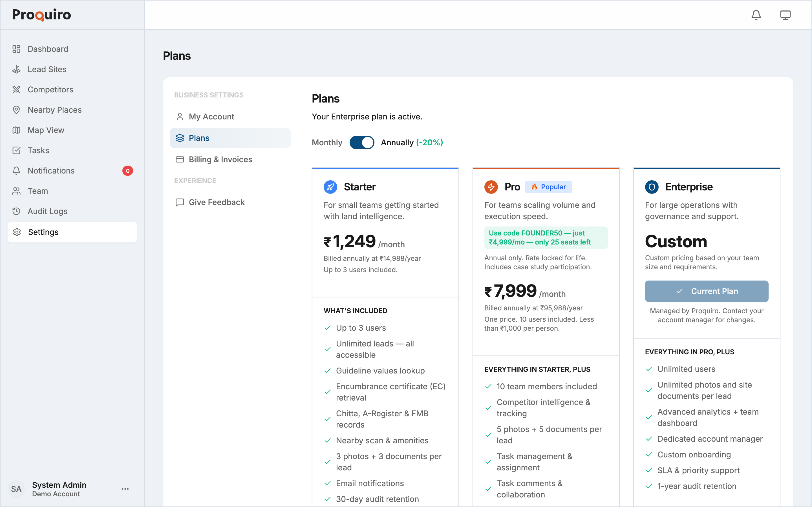Screen dimensions: 812x507
Task: Open the Dashboard from sidebar
Action: (x=47, y=49)
